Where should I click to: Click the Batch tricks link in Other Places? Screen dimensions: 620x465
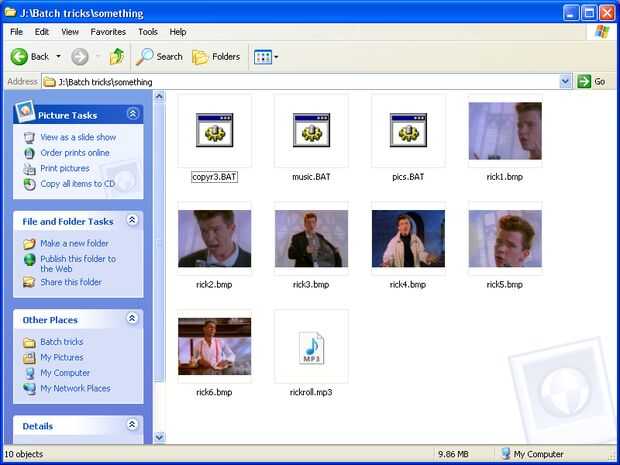(x=62, y=342)
